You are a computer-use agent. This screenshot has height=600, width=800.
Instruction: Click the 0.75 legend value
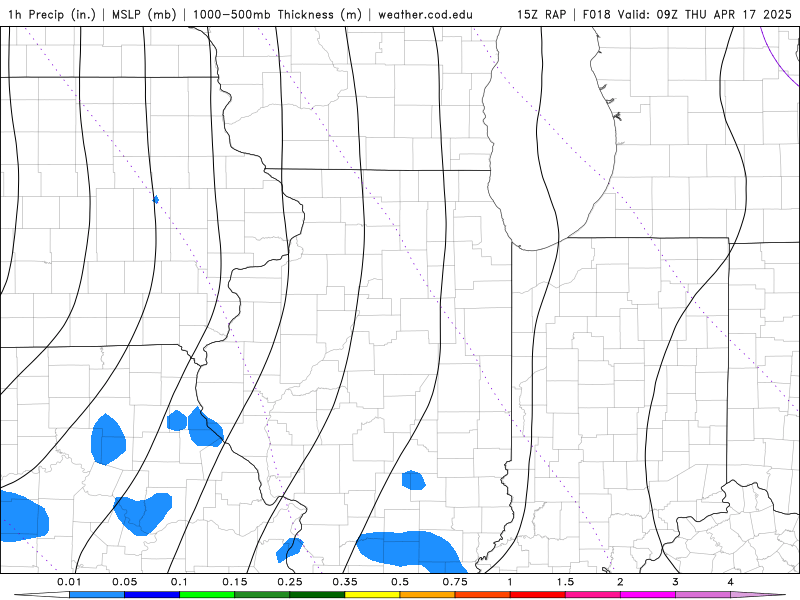(455, 582)
